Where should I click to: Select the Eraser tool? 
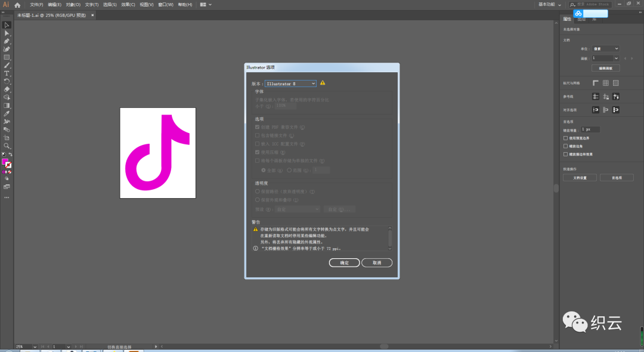coord(7,89)
